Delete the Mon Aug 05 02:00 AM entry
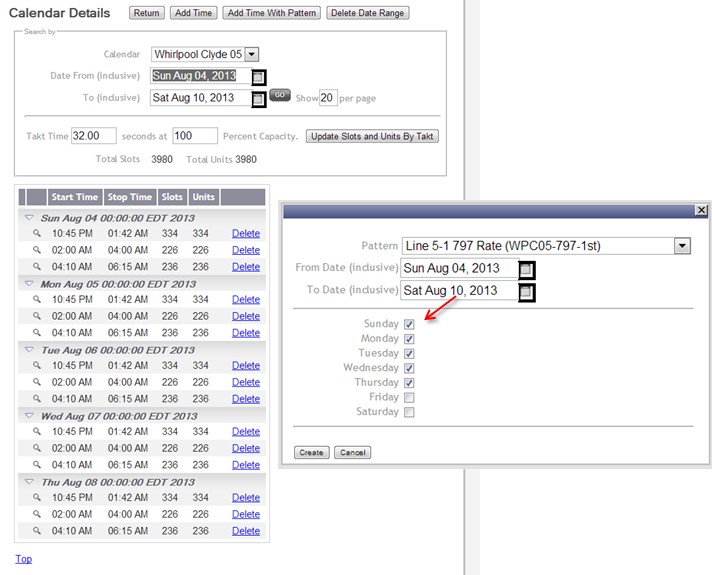712x575 pixels. [x=246, y=316]
